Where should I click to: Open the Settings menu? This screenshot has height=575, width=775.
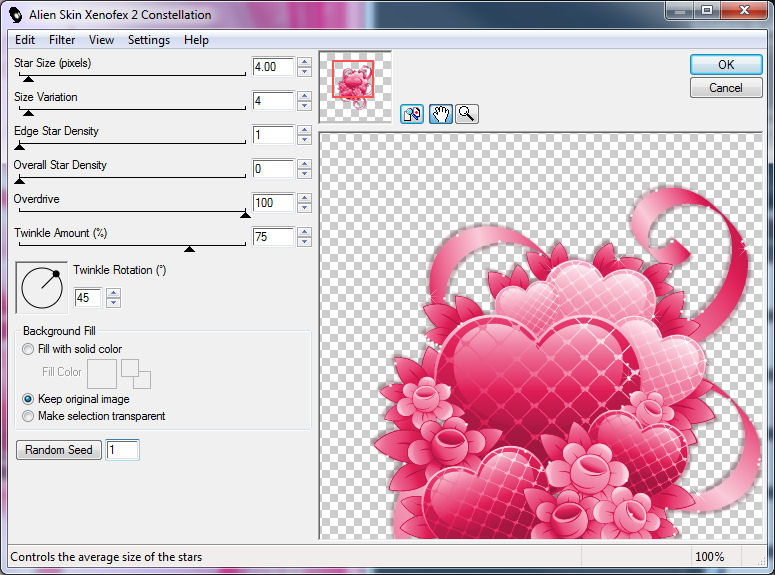pyautogui.click(x=149, y=40)
